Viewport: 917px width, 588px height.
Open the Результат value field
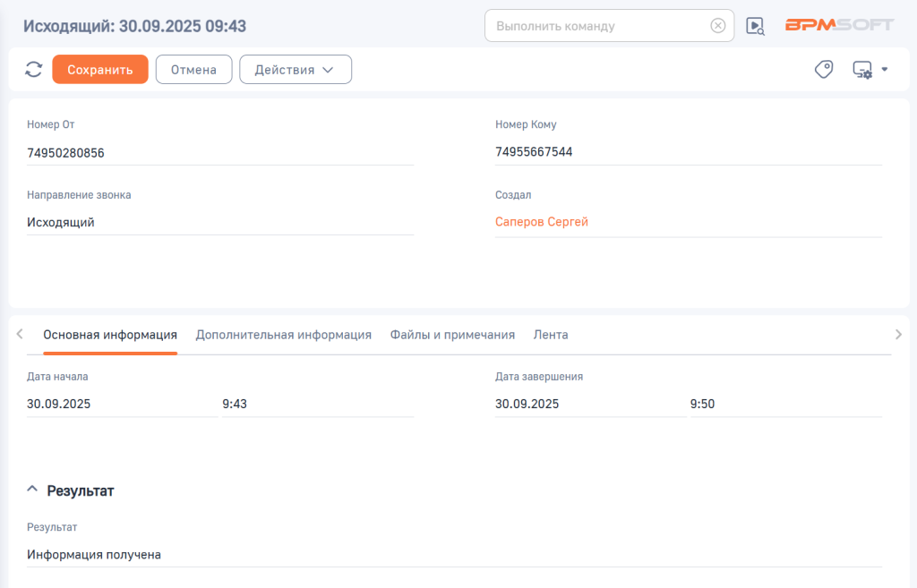453,554
